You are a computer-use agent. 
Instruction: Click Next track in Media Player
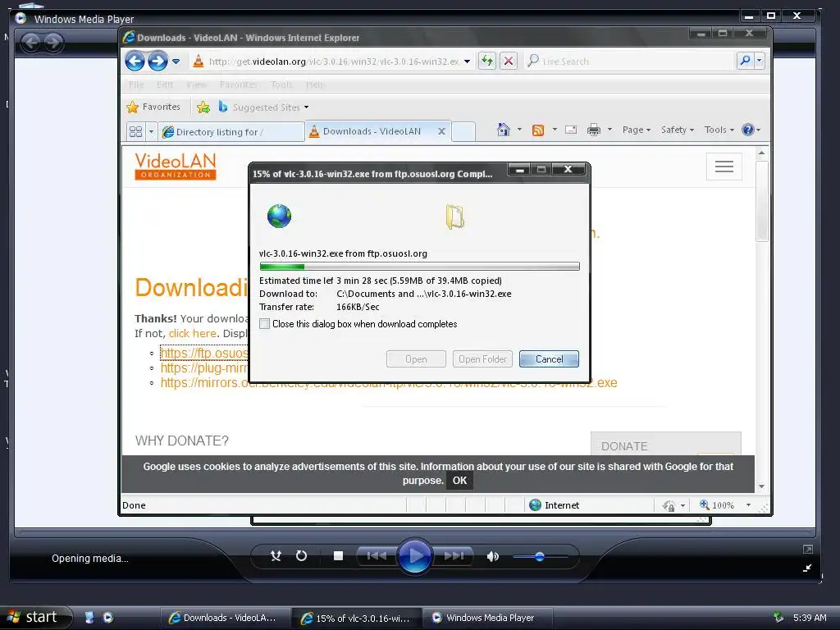click(x=454, y=556)
